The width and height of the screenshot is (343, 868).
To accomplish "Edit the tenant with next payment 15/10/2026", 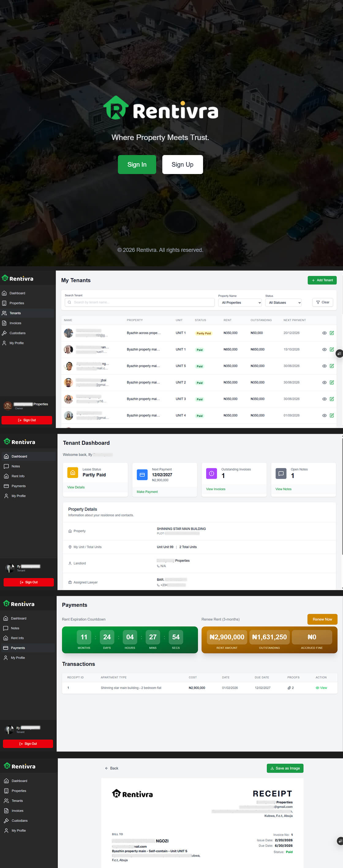I will [x=332, y=349].
